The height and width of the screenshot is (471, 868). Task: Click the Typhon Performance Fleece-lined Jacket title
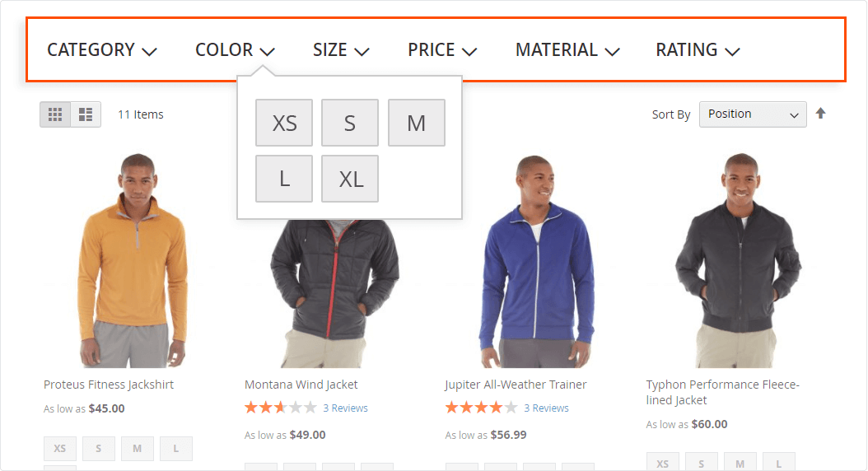click(722, 392)
